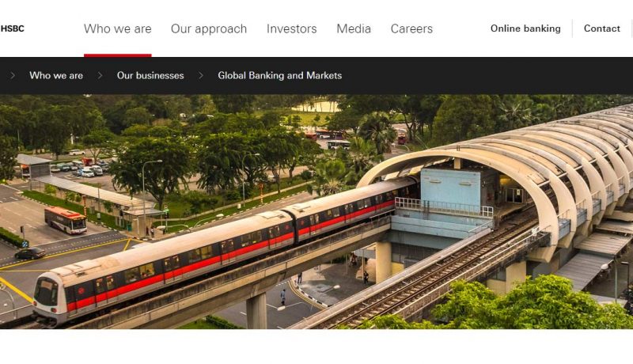Open the Online banking link
The width and height of the screenshot is (633, 364).
pyautogui.click(x=525, y=28)
